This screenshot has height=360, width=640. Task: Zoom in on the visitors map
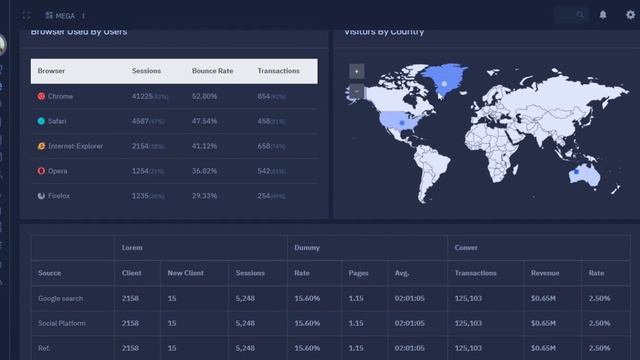coord(356,71)
